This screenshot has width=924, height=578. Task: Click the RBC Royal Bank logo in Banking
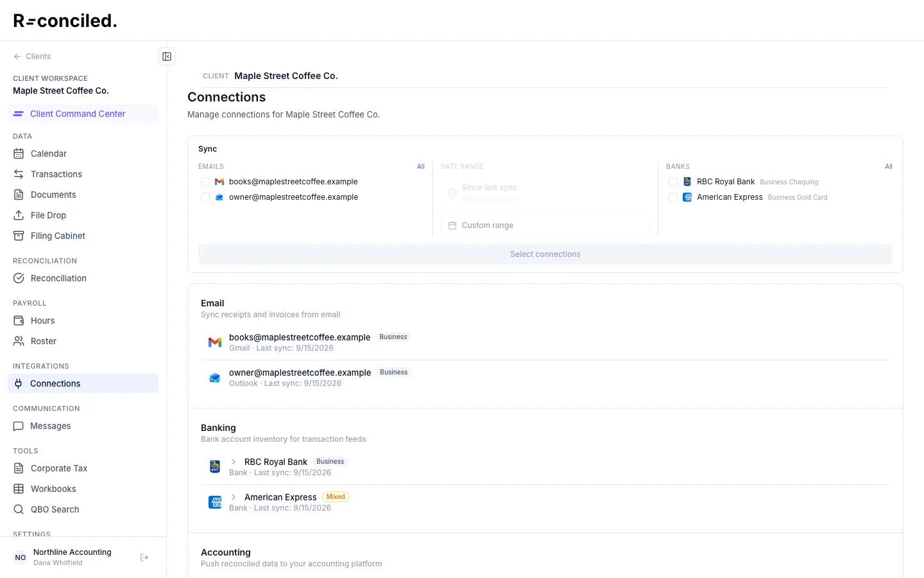click(215, 467)
